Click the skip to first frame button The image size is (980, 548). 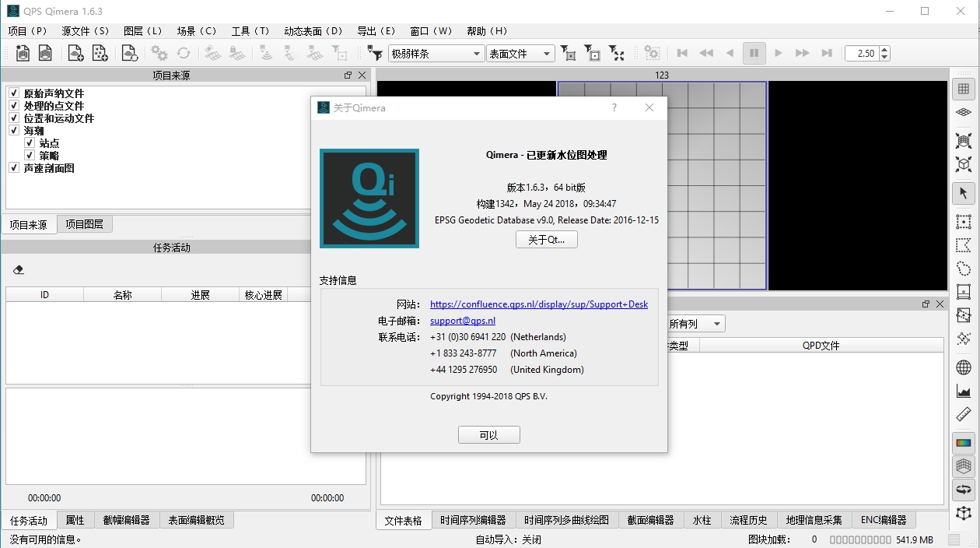point(682,53)
